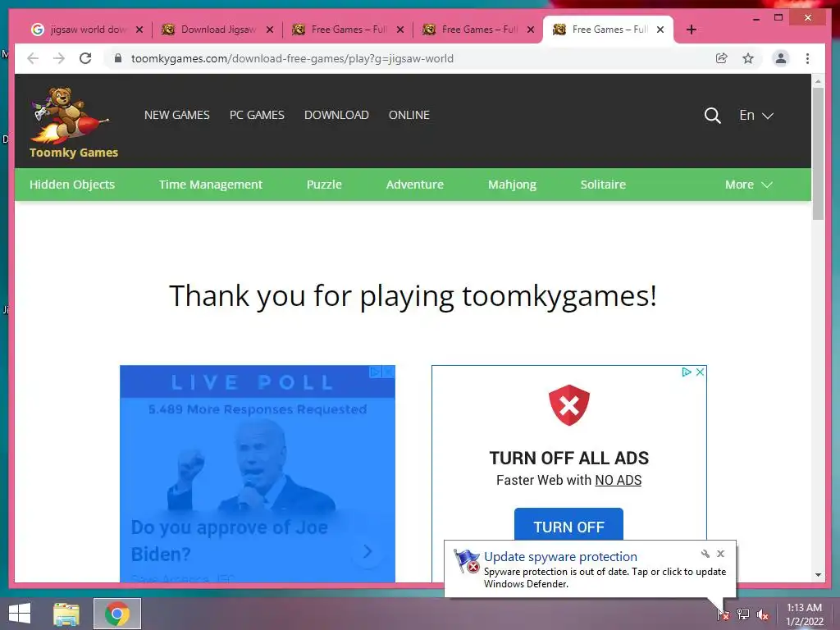Expand the En language dropdown
840x630 pixels.
[756, 115]
